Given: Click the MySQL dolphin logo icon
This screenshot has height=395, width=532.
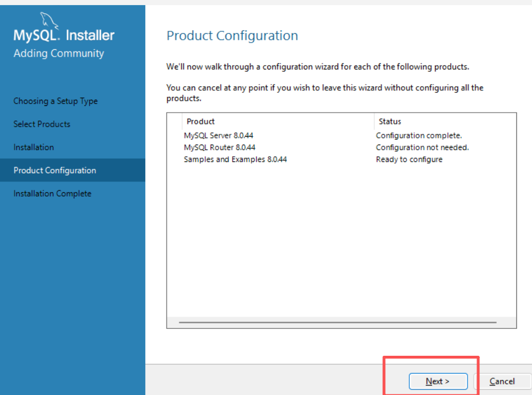Looking at the screenshot, I should pyautogui.click(x=49, y=20).
